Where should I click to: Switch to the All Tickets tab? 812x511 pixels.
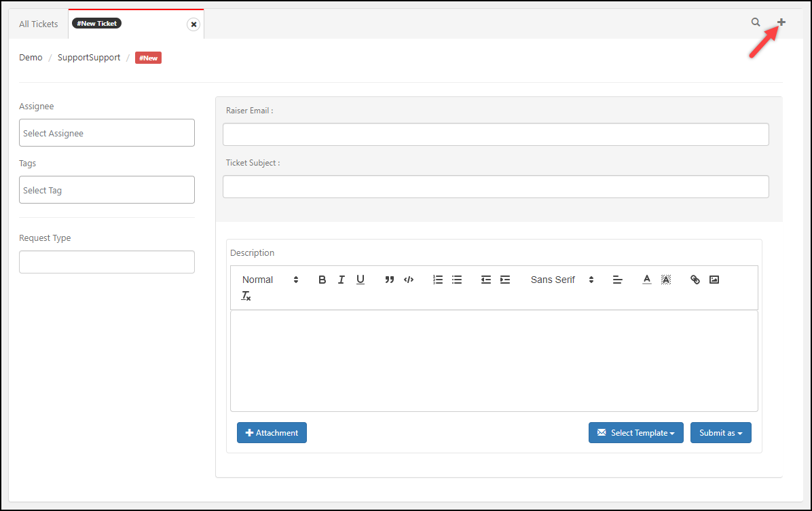(x=39, y=24)
